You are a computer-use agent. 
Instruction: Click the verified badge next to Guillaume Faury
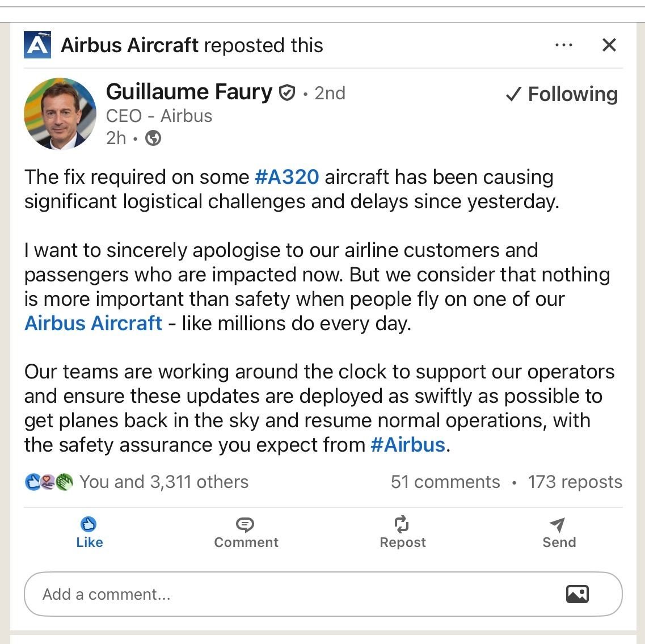point(288,92)
